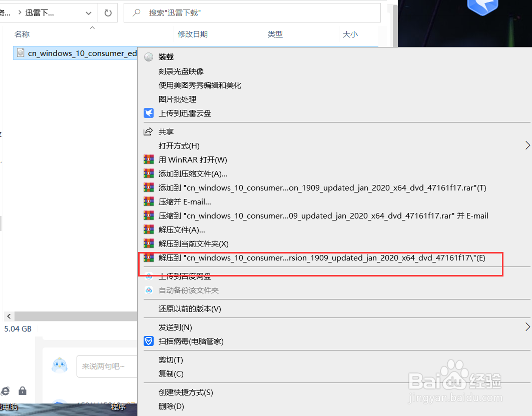This screenshot has width=532, height=416.
Task: Sort by 大小 column header
Action: (x=350, y=34)
